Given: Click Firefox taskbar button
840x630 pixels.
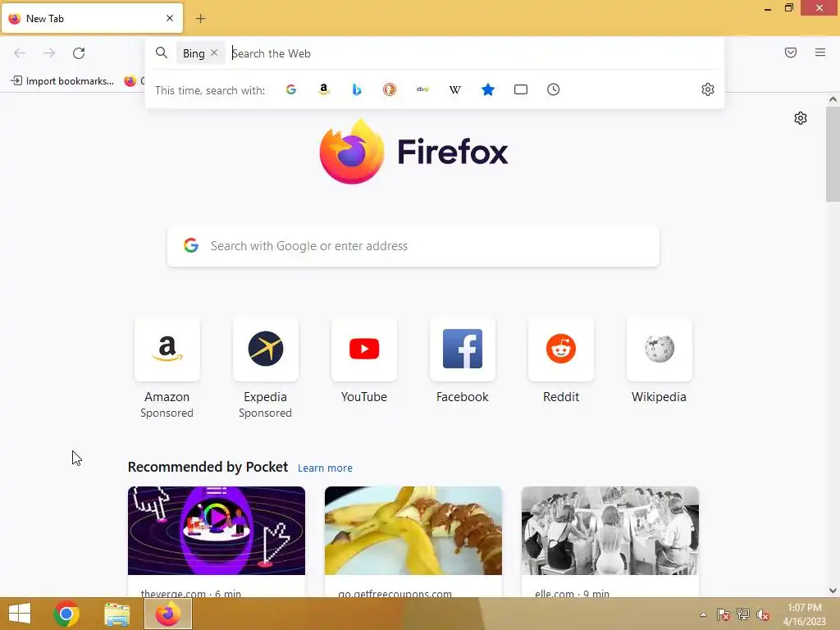Looking at the screenshot, I should pyautogui.click(x=168, y=614).
